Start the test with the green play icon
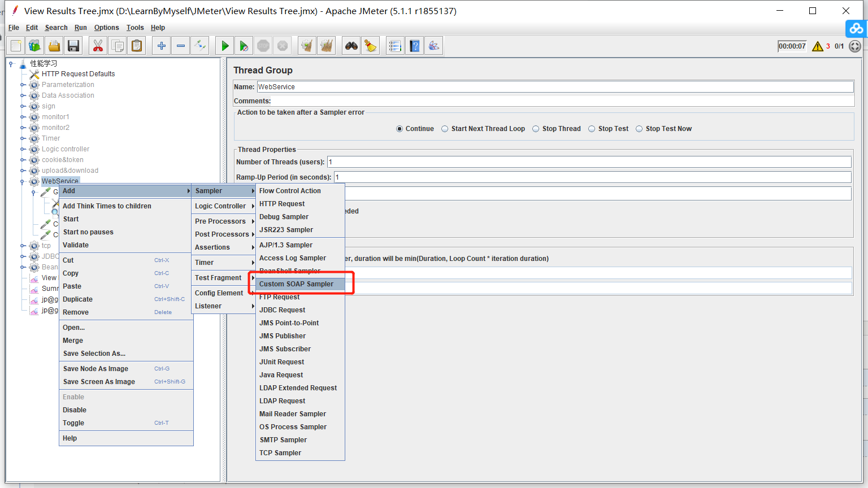 pyautogui.click(x=225, y=46)
